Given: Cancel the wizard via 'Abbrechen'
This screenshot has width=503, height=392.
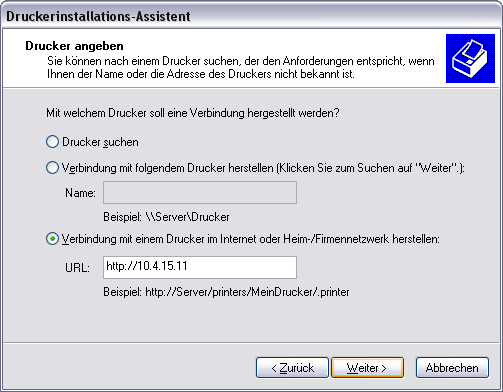Looking at the screenshot, I should pos(452,368).
